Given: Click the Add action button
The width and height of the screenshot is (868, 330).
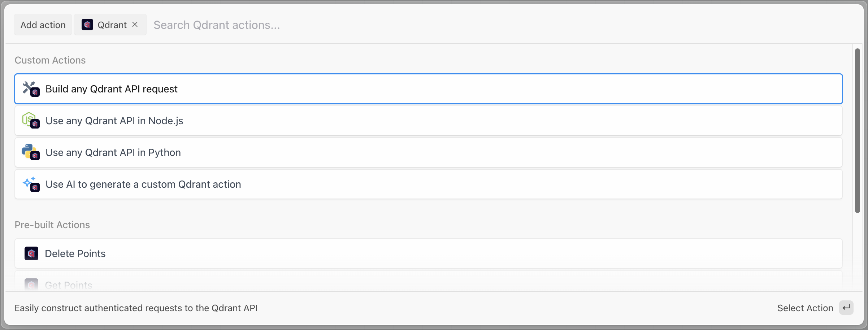Looking at the screenshot, I should pyautogui.click(x=43, y=25).
